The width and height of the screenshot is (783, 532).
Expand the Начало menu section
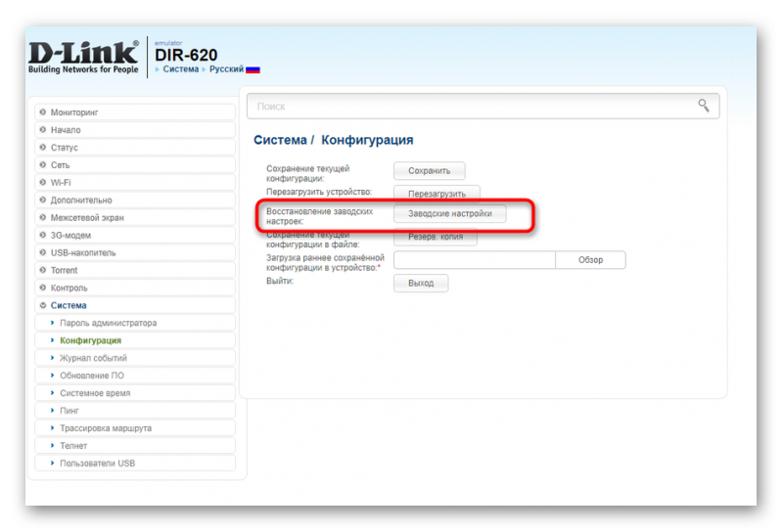135,130
